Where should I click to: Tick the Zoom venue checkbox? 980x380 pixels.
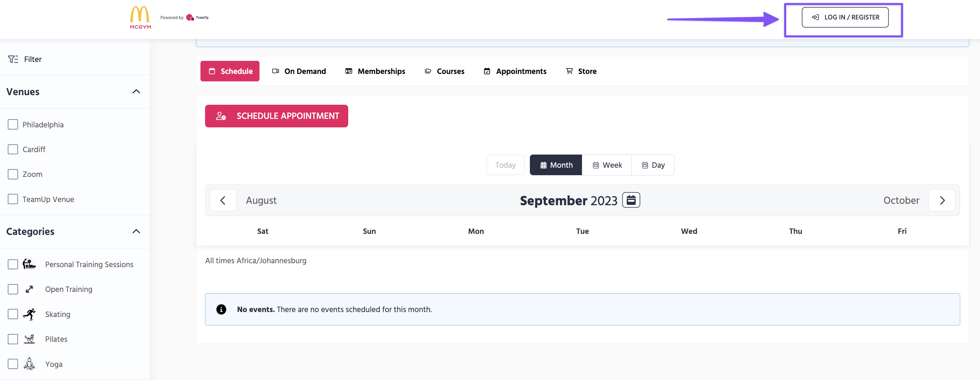13,174
